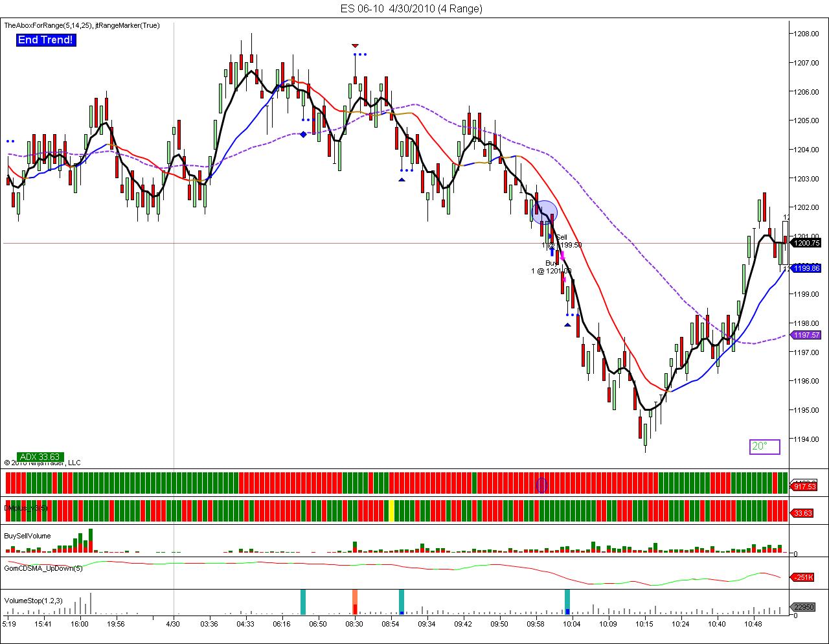Viewport: 829px width, 644px height.
Task: Click the 09:58 time axis label
Action: pyautogui.click(x=536, y=624)
